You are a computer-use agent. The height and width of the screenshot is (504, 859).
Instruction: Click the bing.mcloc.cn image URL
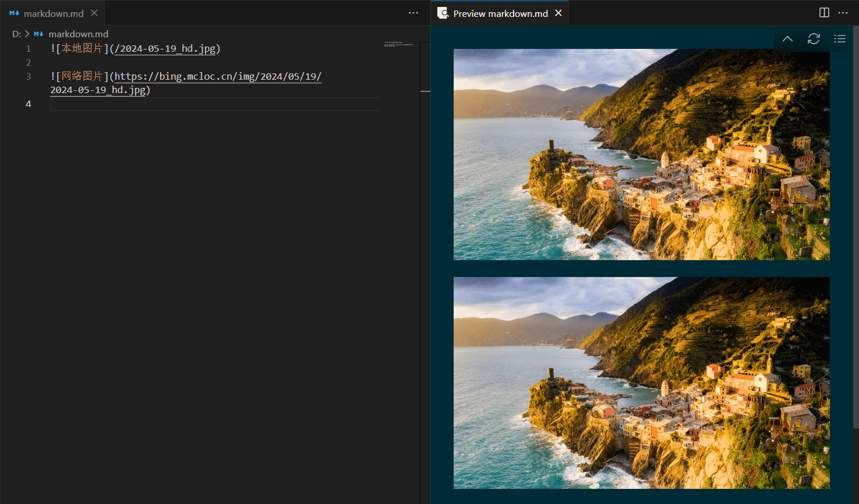pyautogui.click(x=218, y=77)
